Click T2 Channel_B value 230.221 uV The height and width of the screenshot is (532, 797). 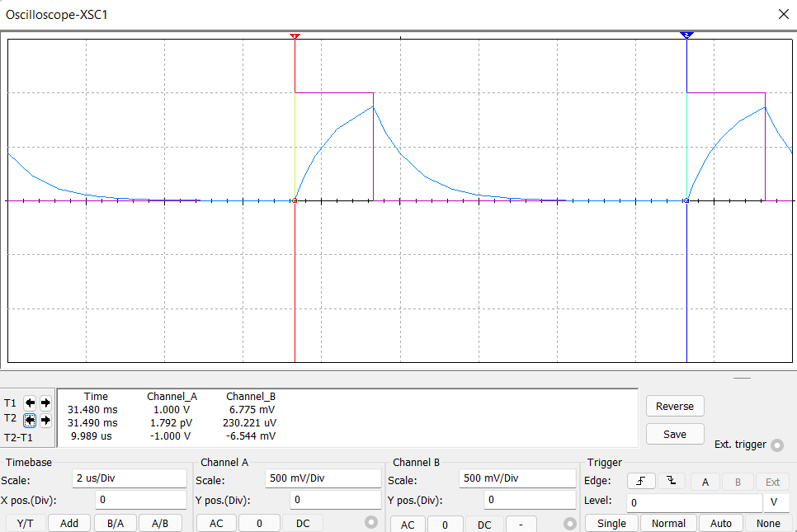click(x=249, y=423)
